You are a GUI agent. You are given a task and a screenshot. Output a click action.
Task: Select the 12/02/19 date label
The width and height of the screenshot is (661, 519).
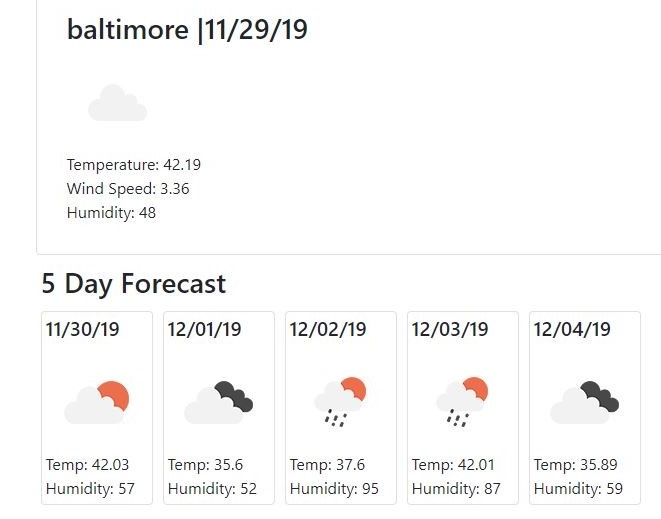[x=328, y=329]
